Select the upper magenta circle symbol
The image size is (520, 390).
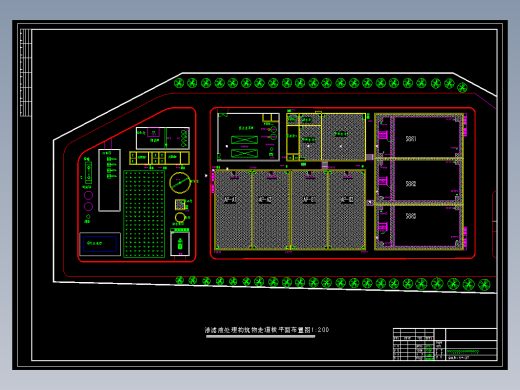pos(88,195)
